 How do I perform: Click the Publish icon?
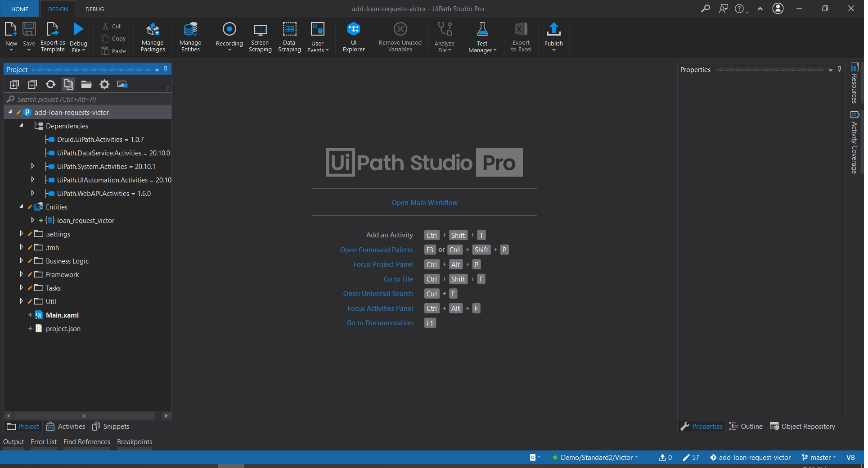coord(553,29)
